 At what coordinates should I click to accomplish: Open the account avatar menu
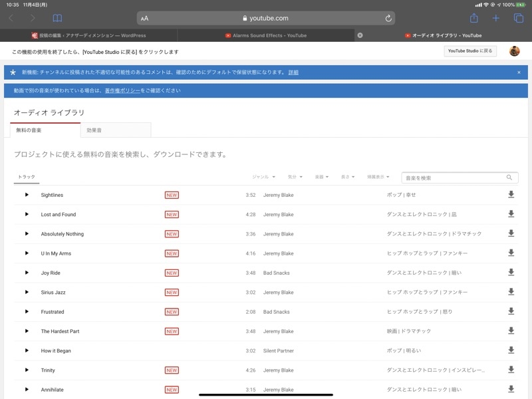pos(514,51)
